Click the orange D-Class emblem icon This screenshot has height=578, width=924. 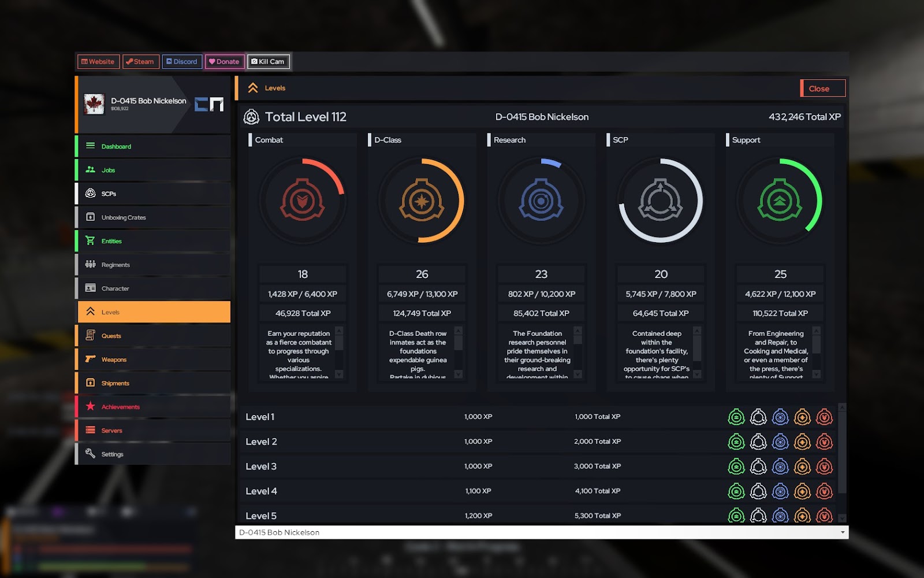click(x=422, y=201)
